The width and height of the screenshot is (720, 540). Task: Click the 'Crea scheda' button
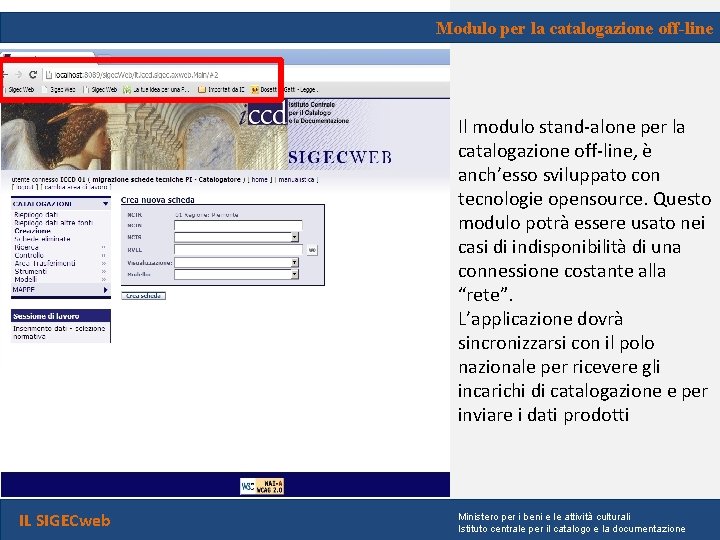tap(143, 296)
